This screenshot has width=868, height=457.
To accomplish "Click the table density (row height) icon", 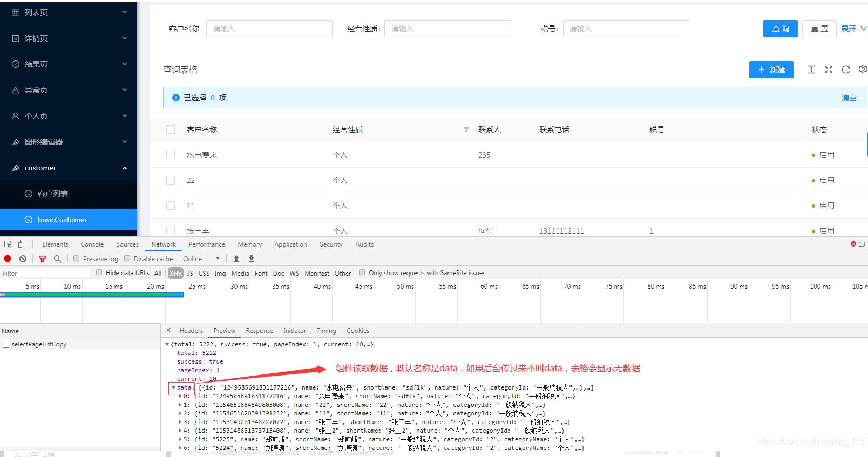I will coord(811,70).
